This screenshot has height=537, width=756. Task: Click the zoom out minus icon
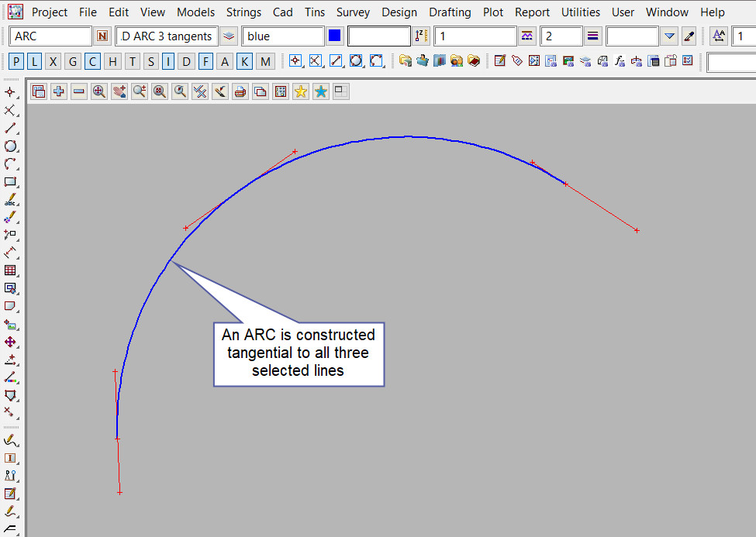(79, 91)
